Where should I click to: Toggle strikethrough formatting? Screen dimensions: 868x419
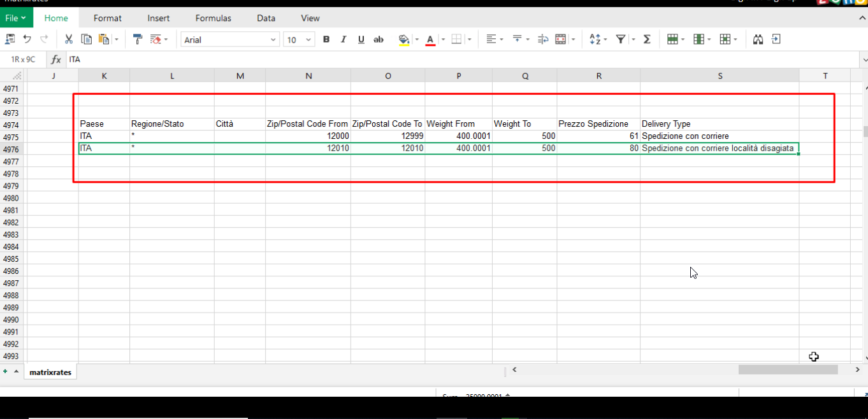click(x=379, y=39)
